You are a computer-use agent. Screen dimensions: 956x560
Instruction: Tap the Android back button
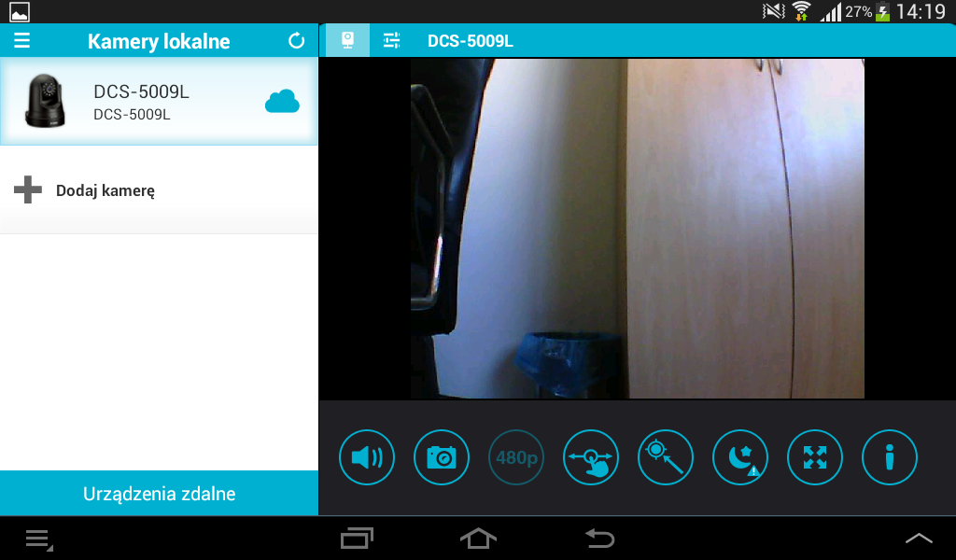(x=600, y=539)
